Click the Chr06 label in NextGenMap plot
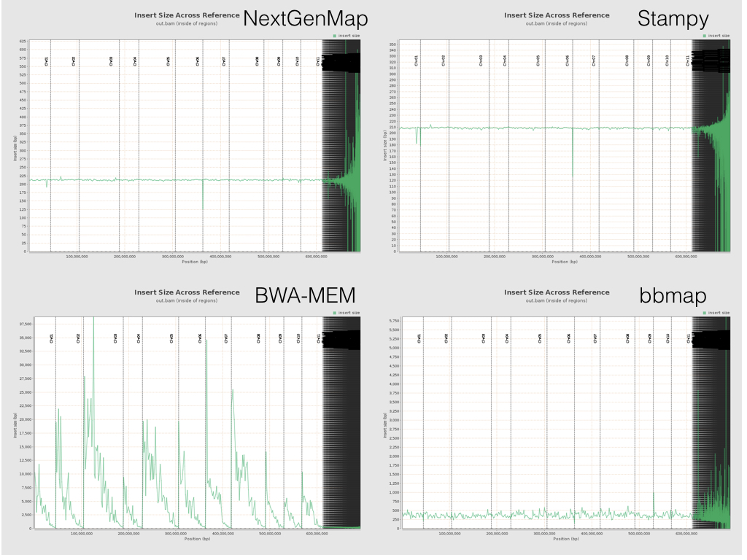Screen dimensions: 747x560 [197, 61]
